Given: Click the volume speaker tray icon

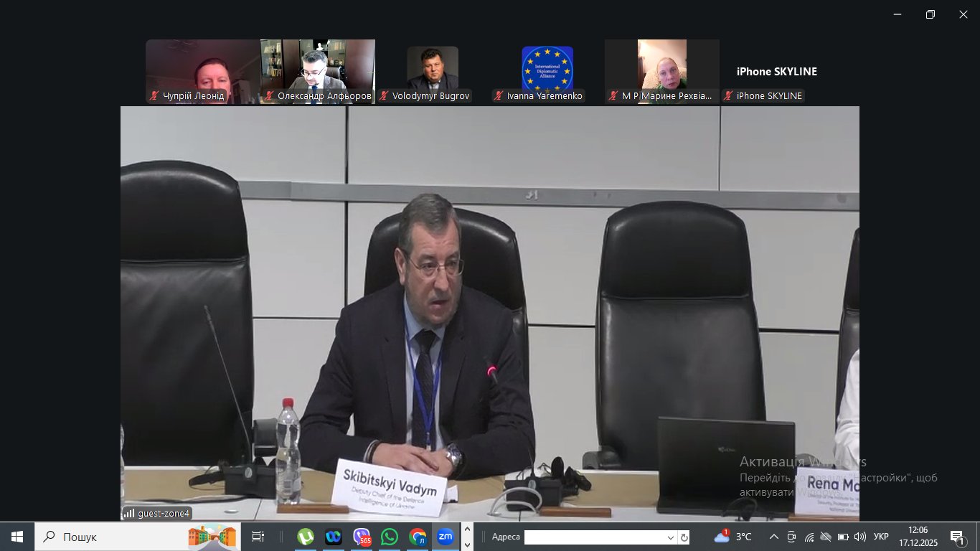Looking at the screenshot, I should [859, 537].
